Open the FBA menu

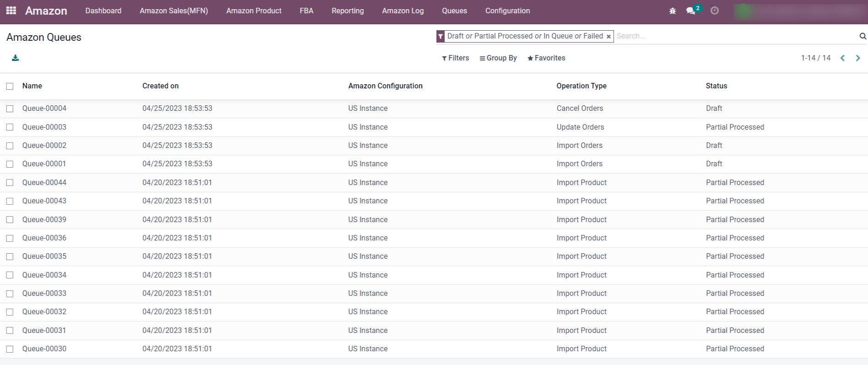(307, 11)
